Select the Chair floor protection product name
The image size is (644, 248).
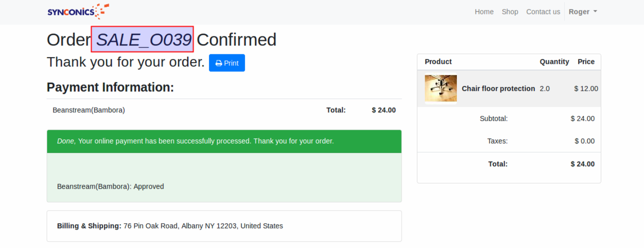(498, 89)
